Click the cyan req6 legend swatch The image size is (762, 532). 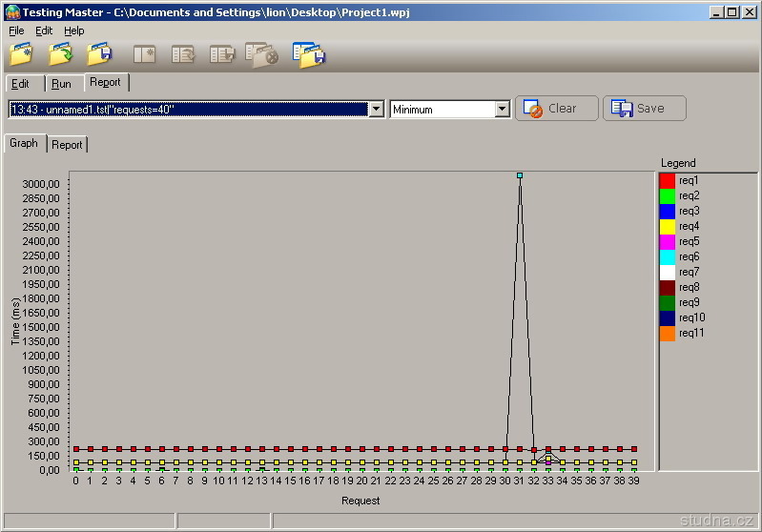point(668,256)
